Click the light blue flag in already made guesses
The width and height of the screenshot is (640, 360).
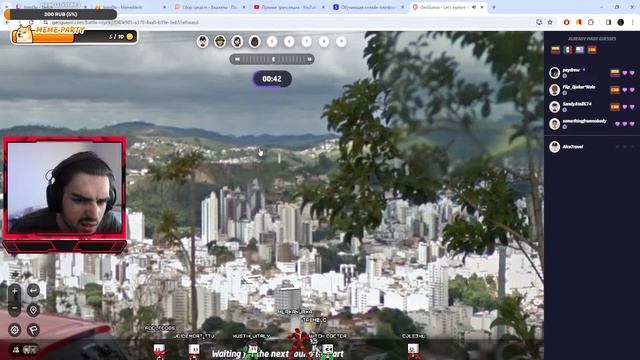point(580,50)
